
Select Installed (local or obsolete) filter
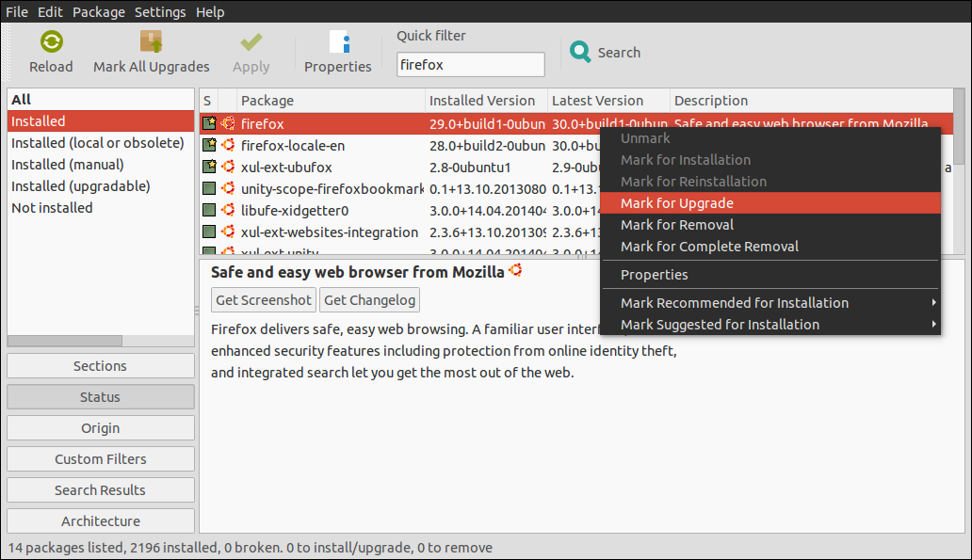pyautogui.click(x=101, y=143)
